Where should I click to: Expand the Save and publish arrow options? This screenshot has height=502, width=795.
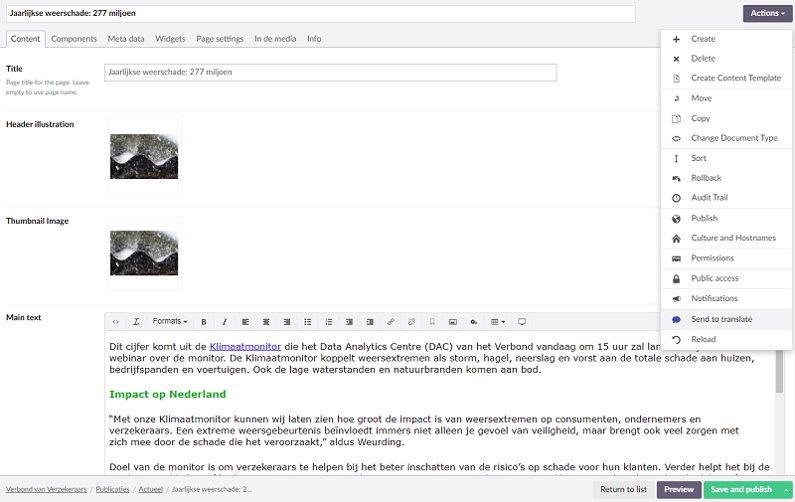(x=785, y=490)
